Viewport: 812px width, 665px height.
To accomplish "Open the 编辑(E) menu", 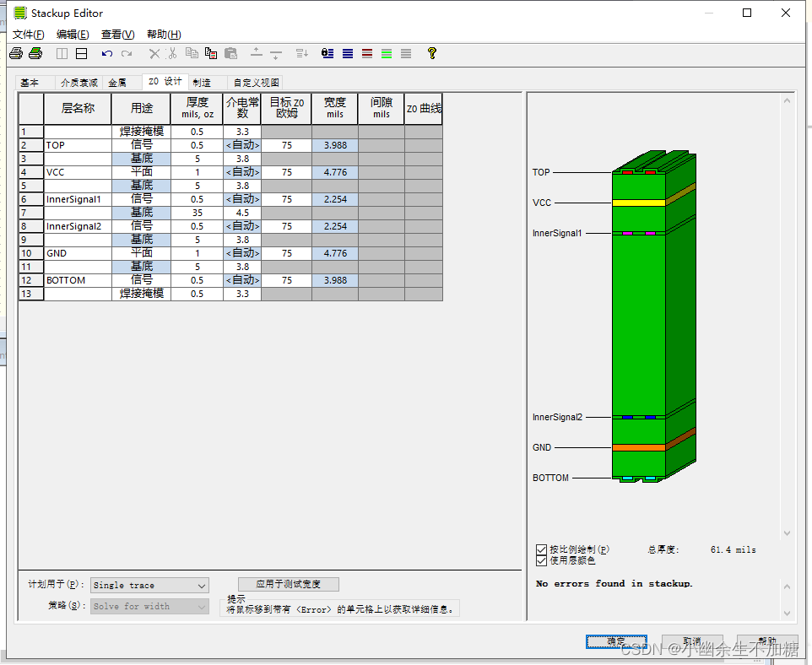I will point(73,35).
